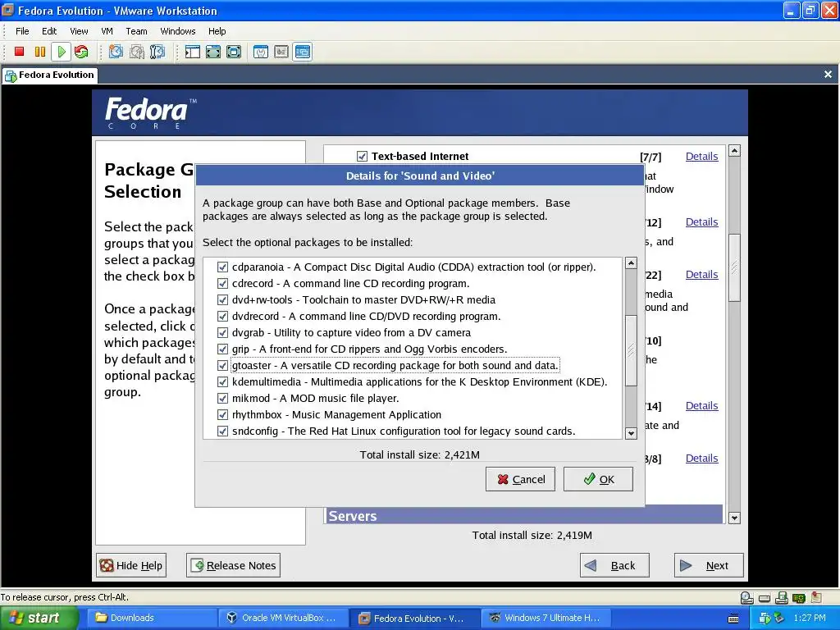Uncheck the sndconfig package checkbox
The image size is (840, 630).
click(x=222, y=431)
